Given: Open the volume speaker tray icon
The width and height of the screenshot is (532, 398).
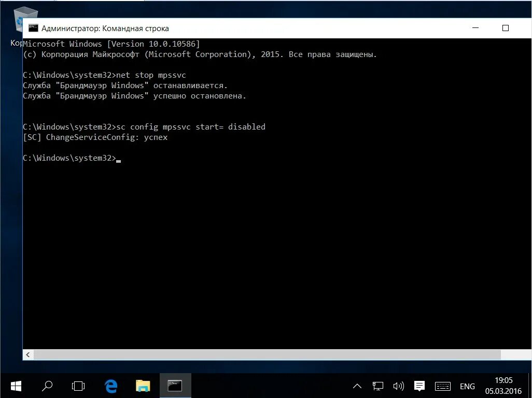Looking at the screenshot, I should click(x=398, y=386).
